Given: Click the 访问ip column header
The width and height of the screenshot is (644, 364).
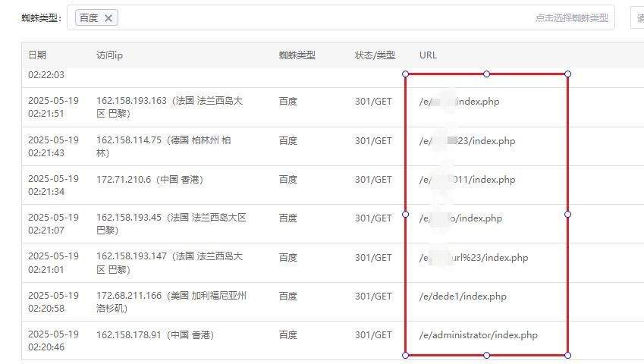Looking at the screenshot, I should (109, 55).
